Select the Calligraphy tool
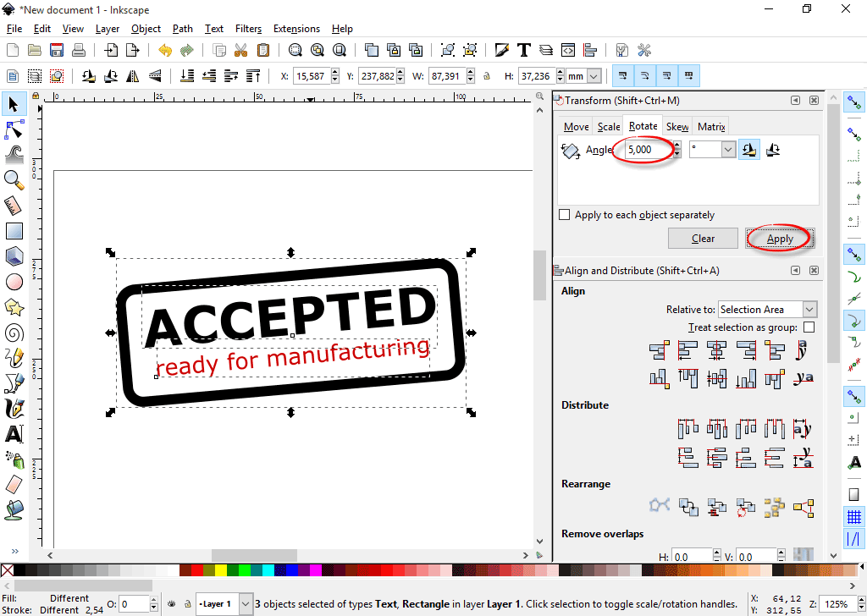 tap(13, 409)
